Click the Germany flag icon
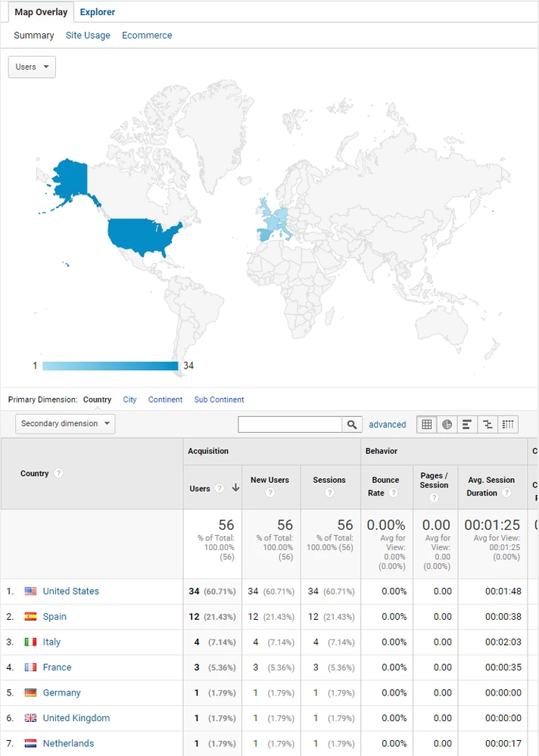The height and width of the screenshot is (756, 539). click(30, 692)
